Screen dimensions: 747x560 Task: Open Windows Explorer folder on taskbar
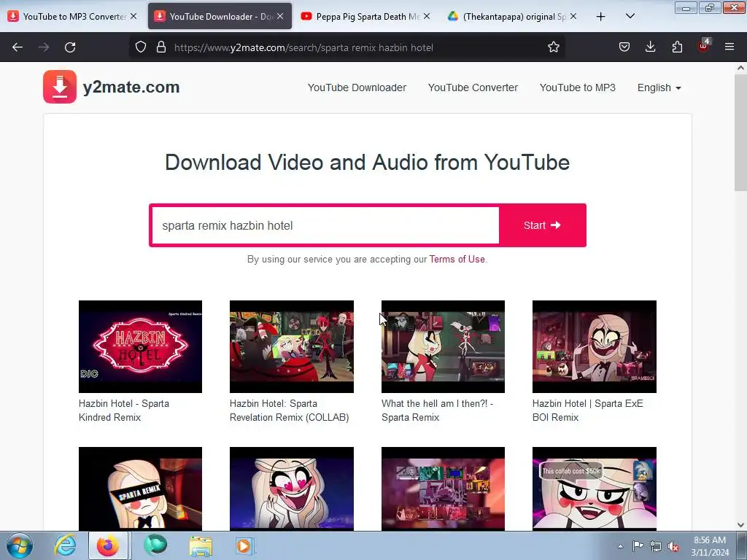coord(201,545)
